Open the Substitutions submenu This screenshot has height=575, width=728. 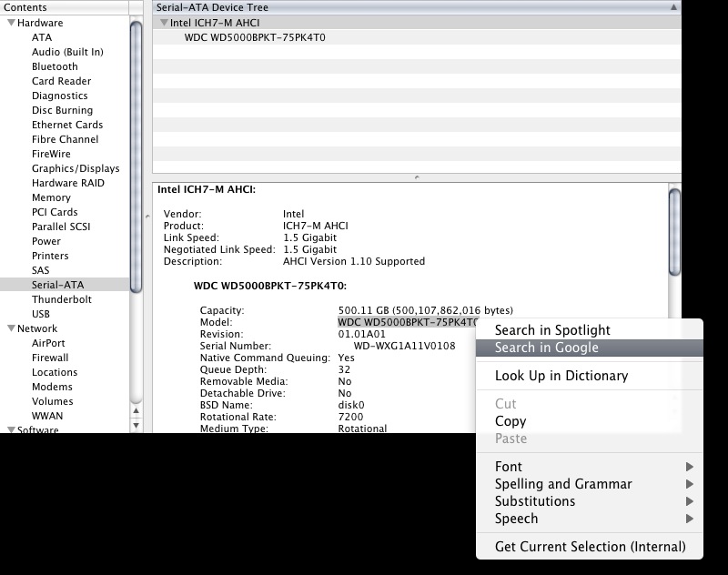click(x=590, y=501)
